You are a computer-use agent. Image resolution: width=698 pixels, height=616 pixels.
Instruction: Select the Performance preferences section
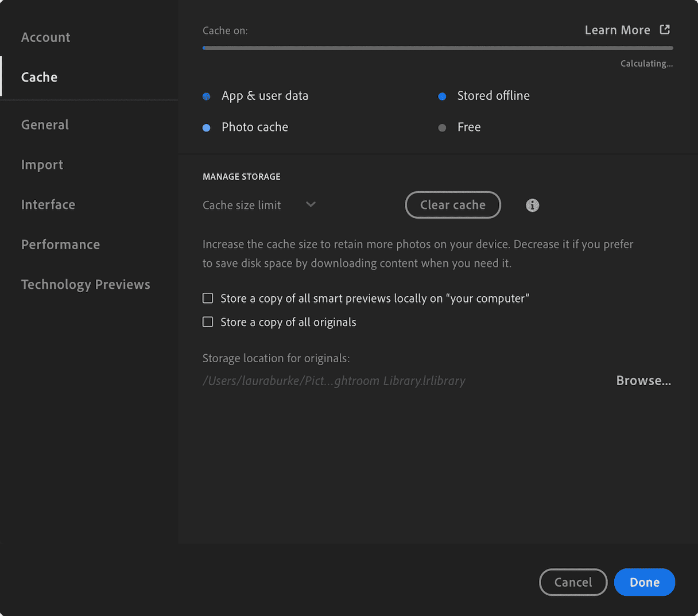click(x=60, y=244)
